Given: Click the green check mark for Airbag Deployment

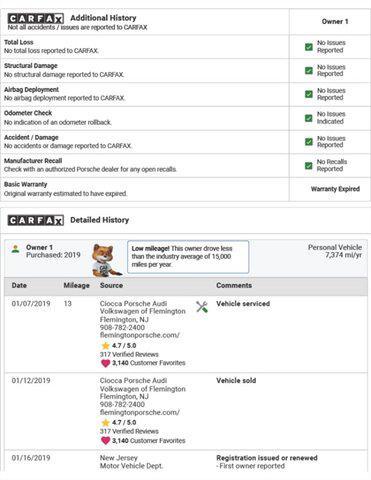Looking at the screenshot, I should pyautogui.click(x=309, y=94).
